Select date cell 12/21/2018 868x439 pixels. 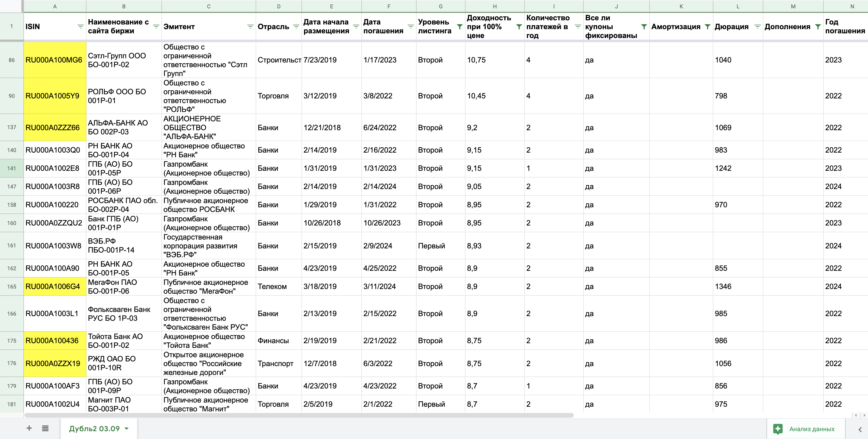332,128
